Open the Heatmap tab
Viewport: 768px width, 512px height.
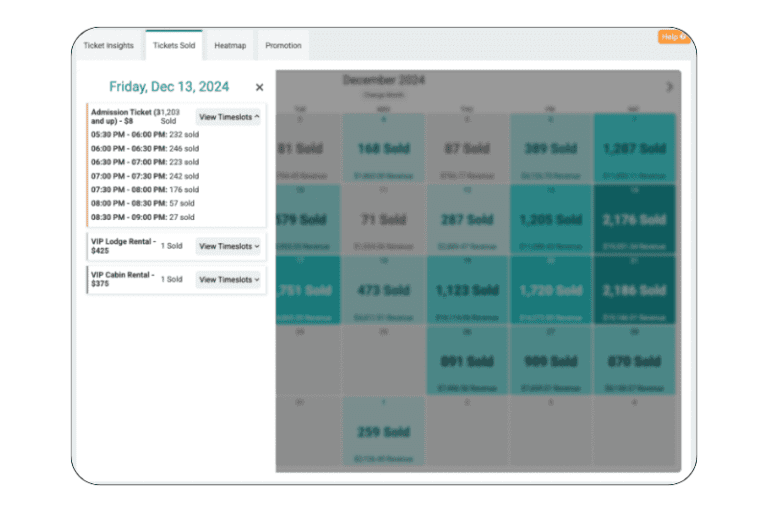point(230,46)
